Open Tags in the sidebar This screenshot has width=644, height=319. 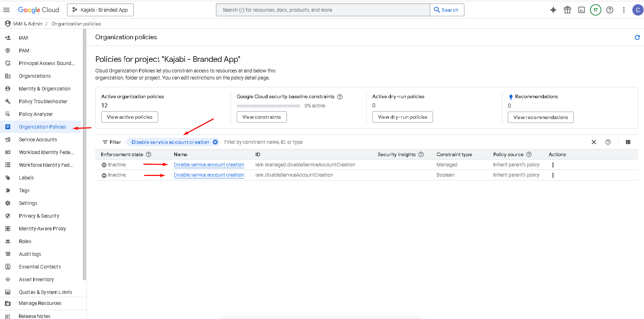click(41, 190)
